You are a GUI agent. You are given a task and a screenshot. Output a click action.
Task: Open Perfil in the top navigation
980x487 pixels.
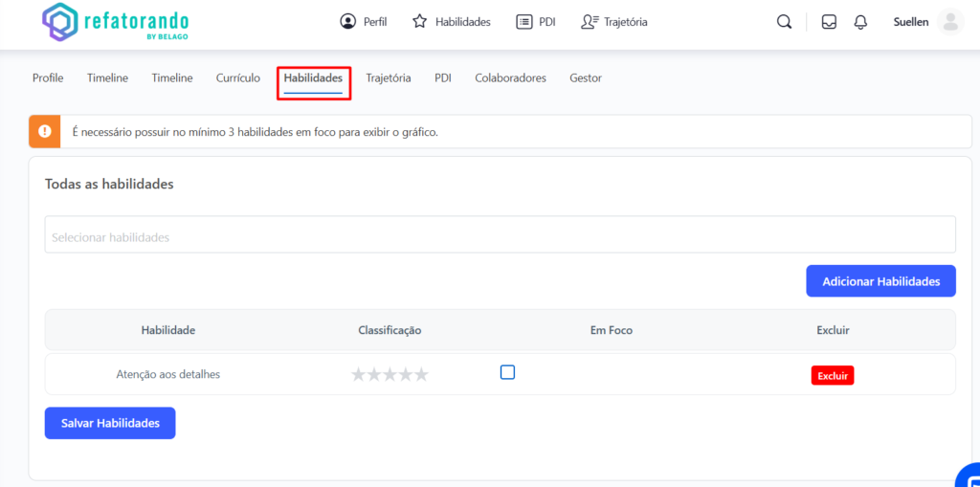(x=364, y=22)
